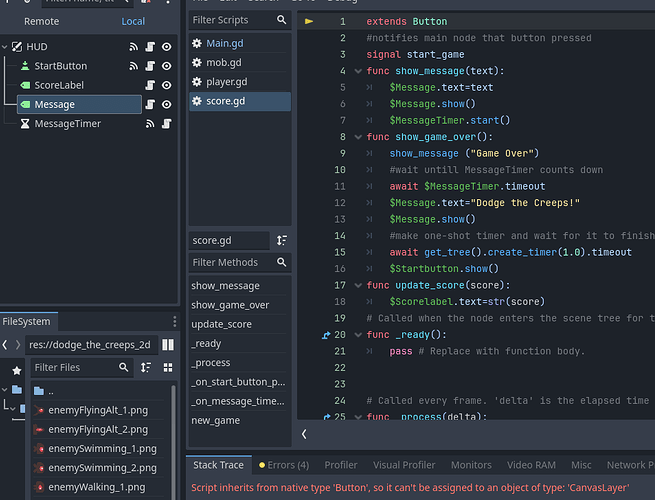655x500 pixels.
Task: Open Main.gd in script list
Action: click(240, 43)
